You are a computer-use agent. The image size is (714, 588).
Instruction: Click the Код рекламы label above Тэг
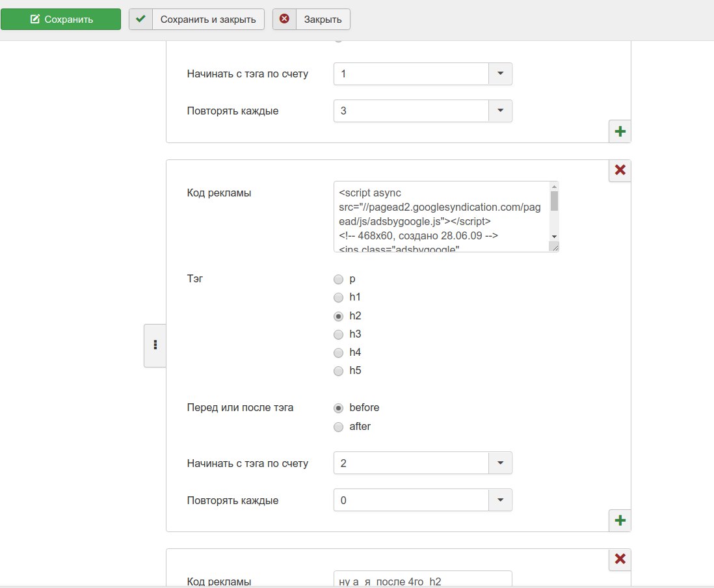(x=219, y=193)
